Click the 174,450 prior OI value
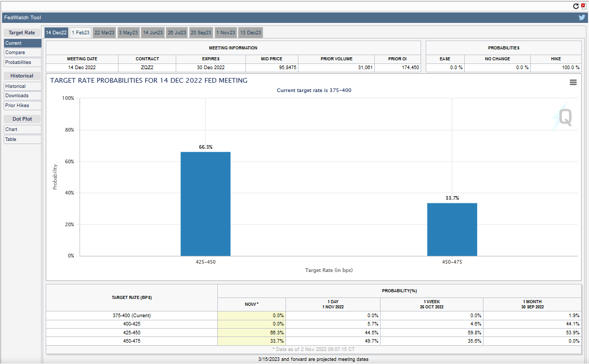The width and height of the screenshot is (589, 364). coord(410,68)
